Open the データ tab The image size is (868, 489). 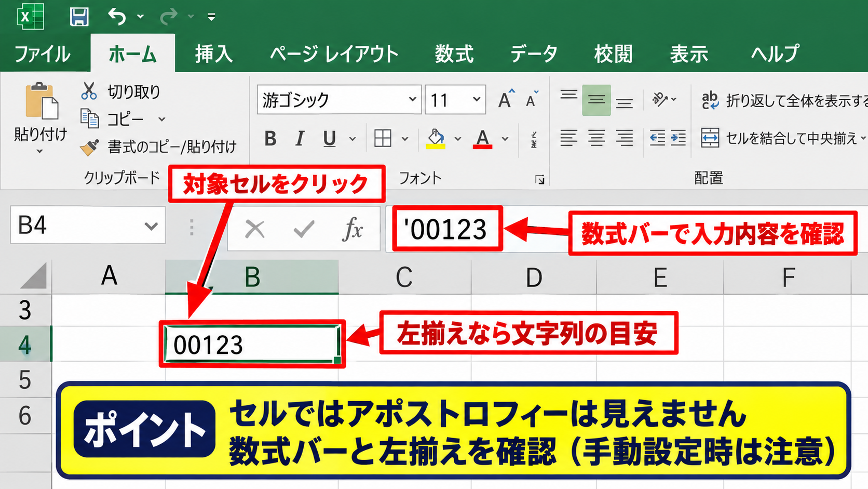pyautogui.click(x=534, y=54)
